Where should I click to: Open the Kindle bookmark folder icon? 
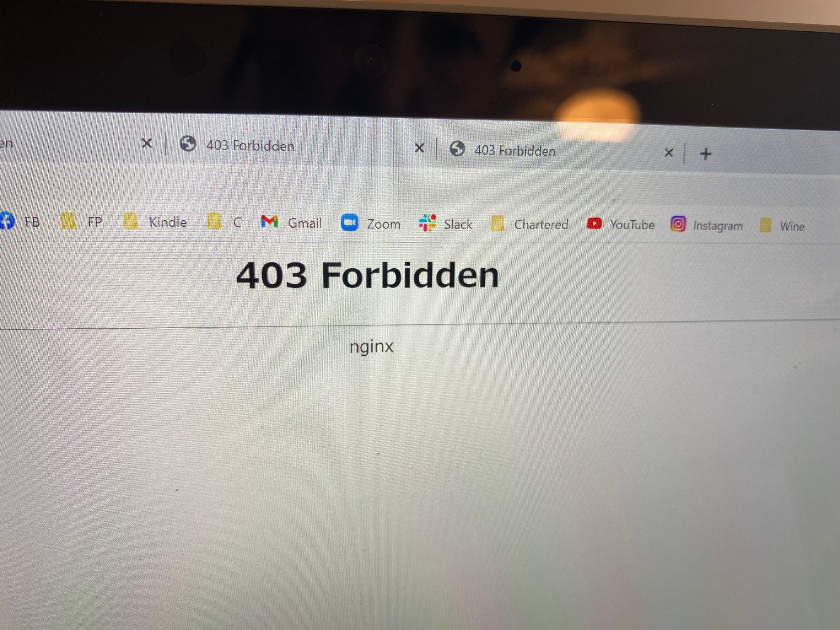131,221
